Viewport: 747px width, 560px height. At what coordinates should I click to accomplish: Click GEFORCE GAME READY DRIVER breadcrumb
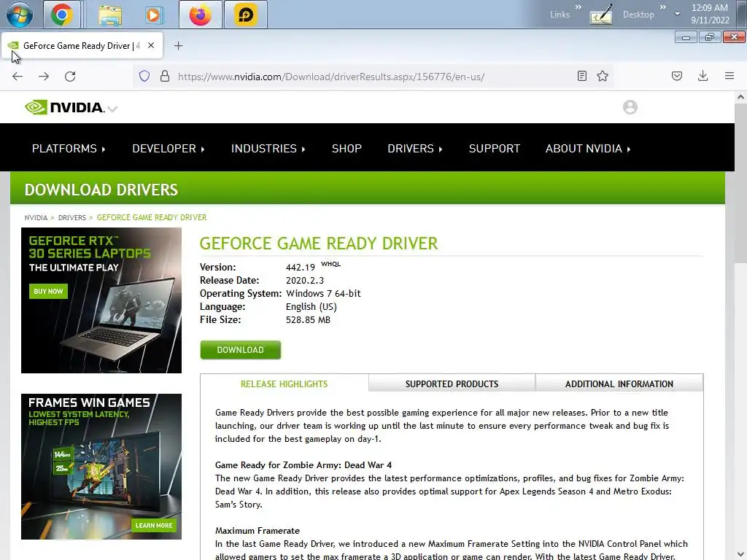152,217
